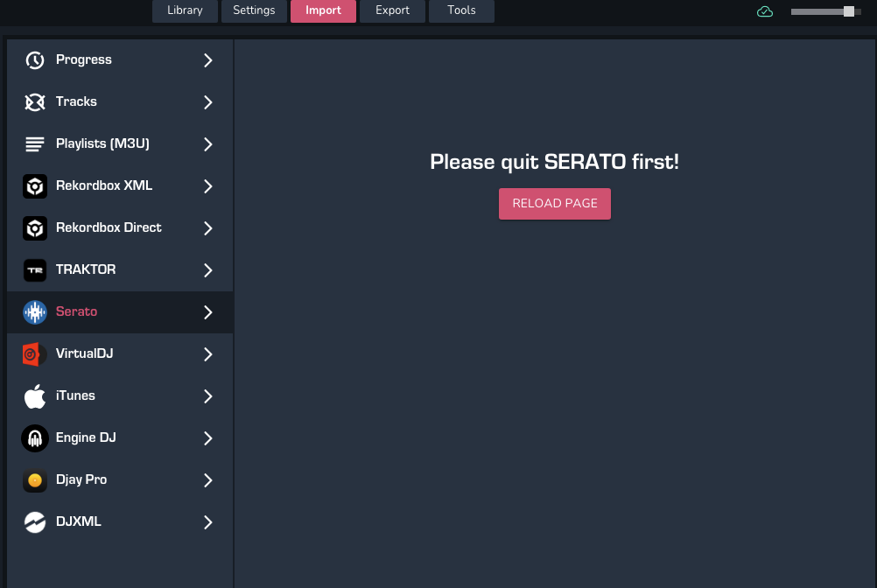Open the Settings tab
877x588 pixels.
click(254, 10)
